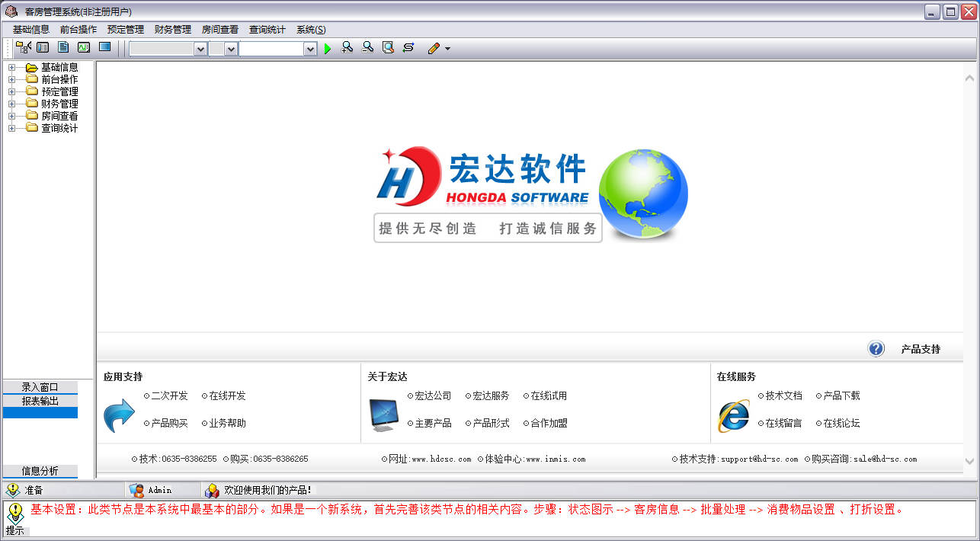Click the www.hdcsc.com website address
Viewport: 980px width, 541px height.
(441, 459)
